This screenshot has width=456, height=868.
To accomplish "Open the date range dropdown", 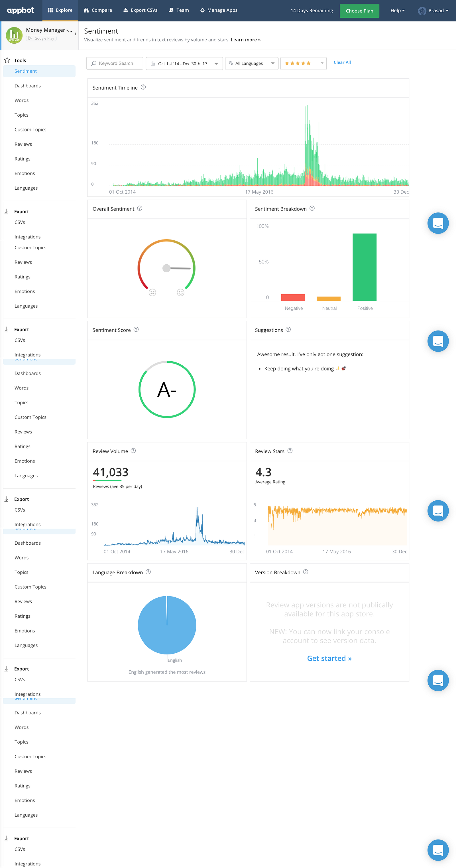I will pos(184,63).
